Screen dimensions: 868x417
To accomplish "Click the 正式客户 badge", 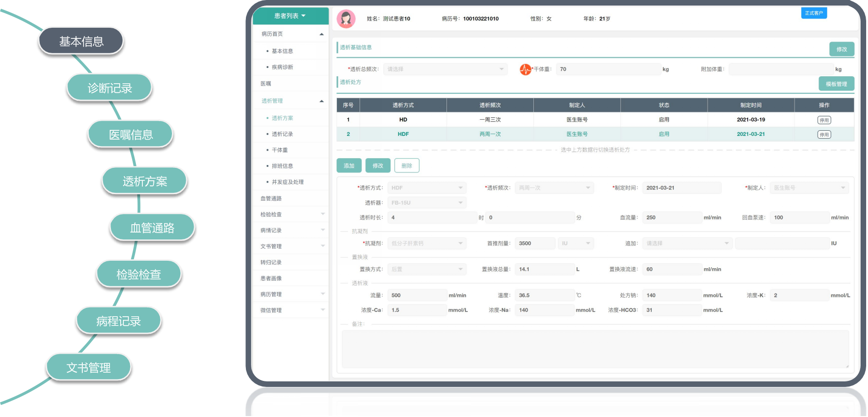I will pos(813,13).
